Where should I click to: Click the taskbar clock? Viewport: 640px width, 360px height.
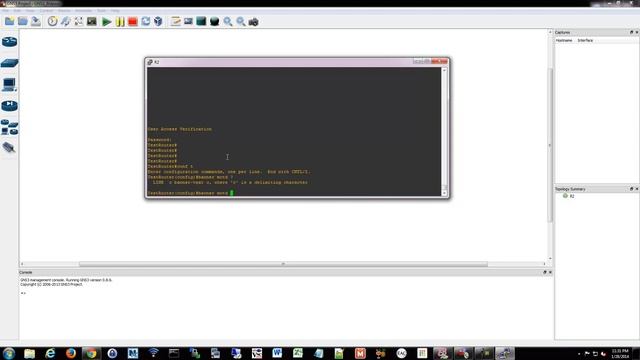[620, 353]
